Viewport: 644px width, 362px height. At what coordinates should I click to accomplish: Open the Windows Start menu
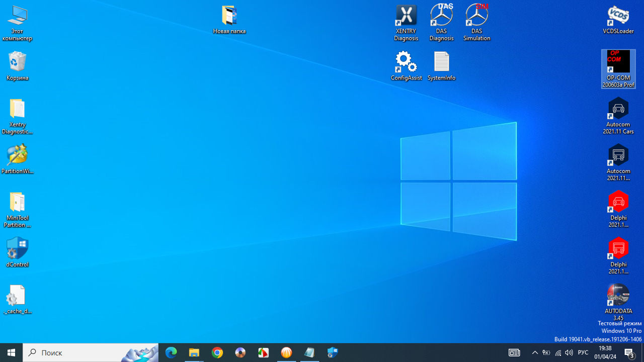click(12, 352)
